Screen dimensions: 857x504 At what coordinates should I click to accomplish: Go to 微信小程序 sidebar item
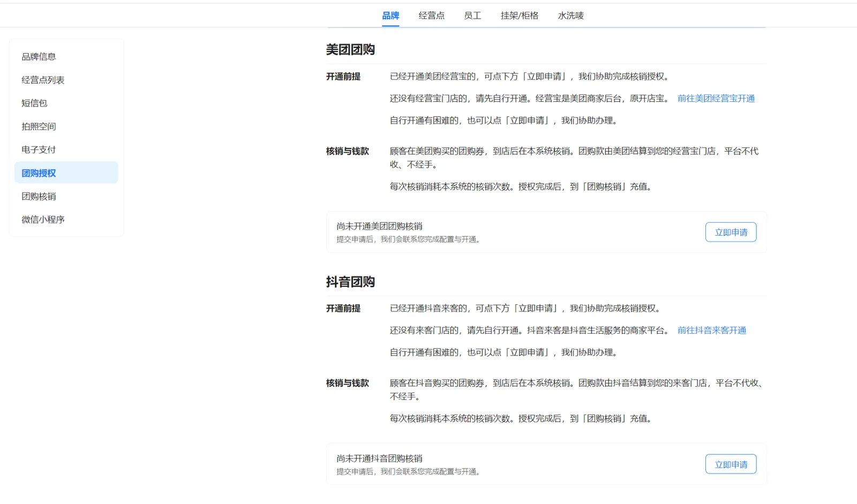66,219
